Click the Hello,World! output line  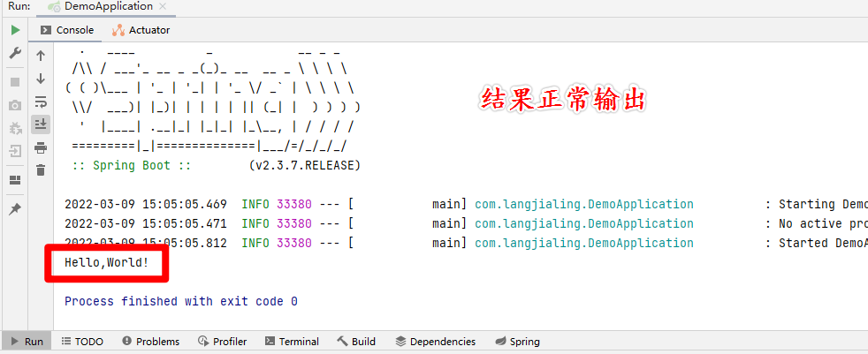click(x=106, y=262)
